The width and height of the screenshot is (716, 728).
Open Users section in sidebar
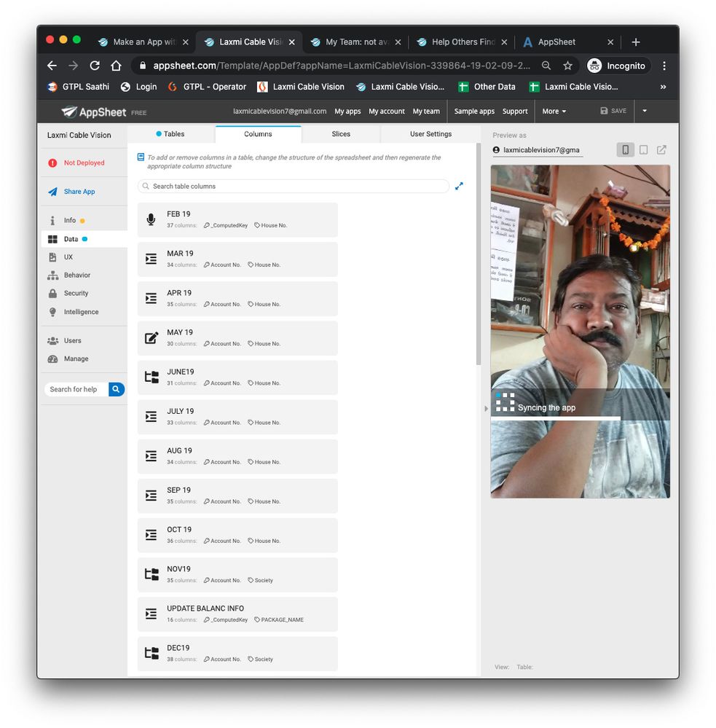72,341
